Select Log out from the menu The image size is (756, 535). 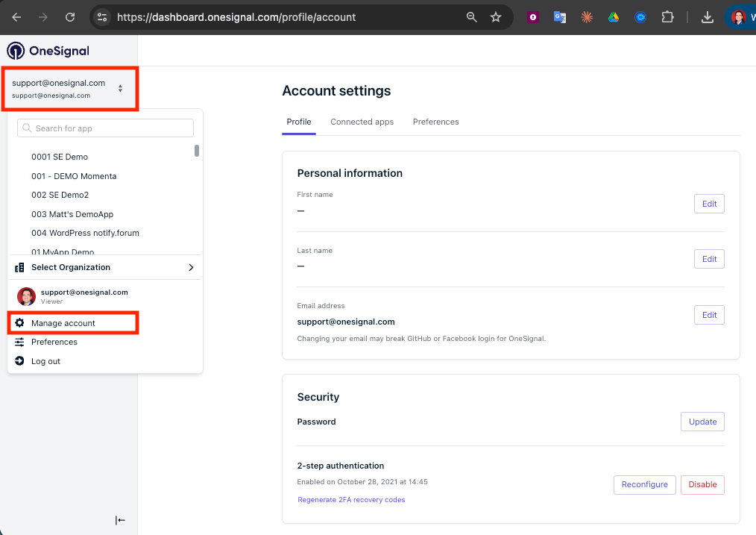tap(45, 361)
